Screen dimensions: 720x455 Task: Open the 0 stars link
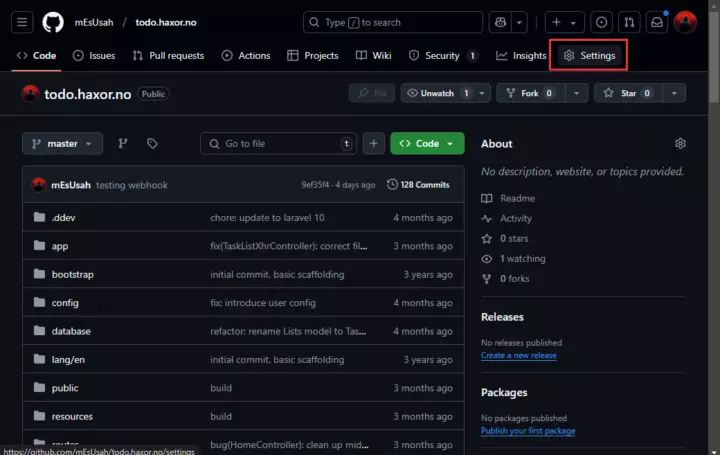tap(505, 239)
